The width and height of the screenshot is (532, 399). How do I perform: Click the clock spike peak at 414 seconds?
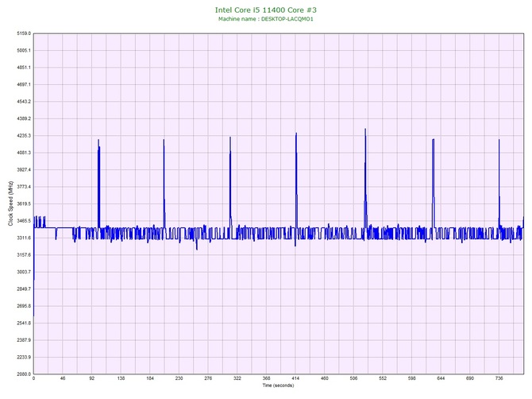pyautogui.click(x=296, y=134)
